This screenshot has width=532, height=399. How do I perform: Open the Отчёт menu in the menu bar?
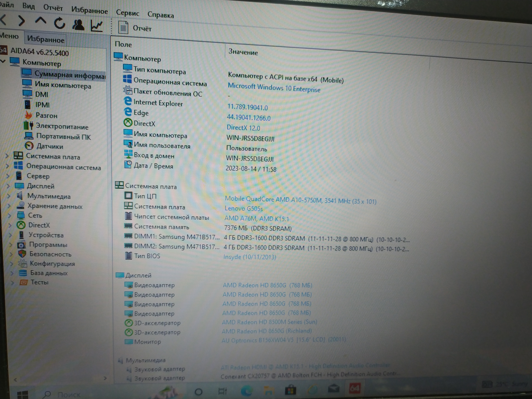click(53, 8)
